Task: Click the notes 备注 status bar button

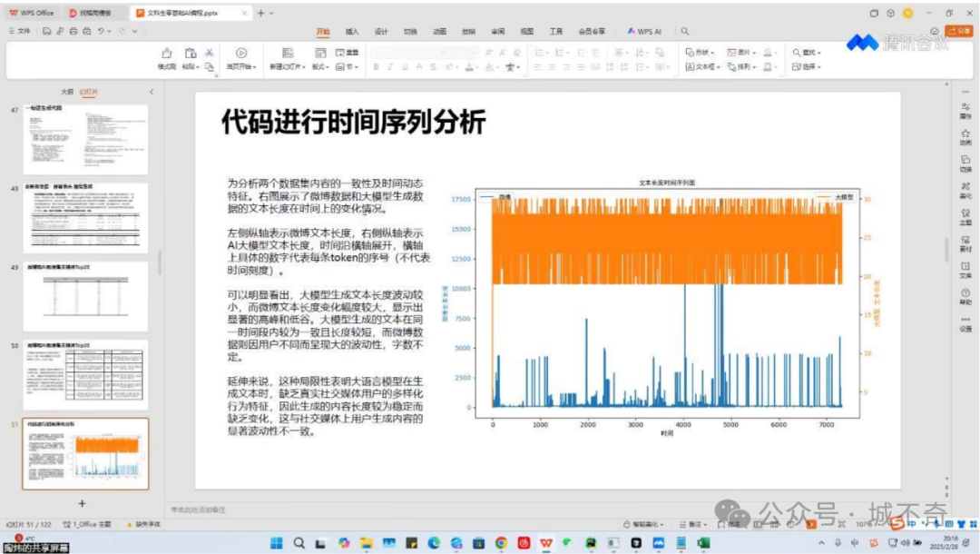Action: 693,524
